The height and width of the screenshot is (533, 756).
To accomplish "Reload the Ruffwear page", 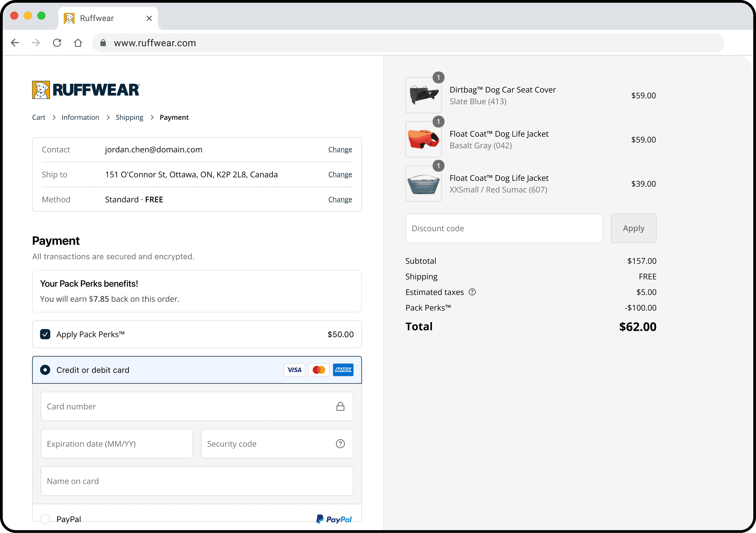I will (x=57, y=43).
